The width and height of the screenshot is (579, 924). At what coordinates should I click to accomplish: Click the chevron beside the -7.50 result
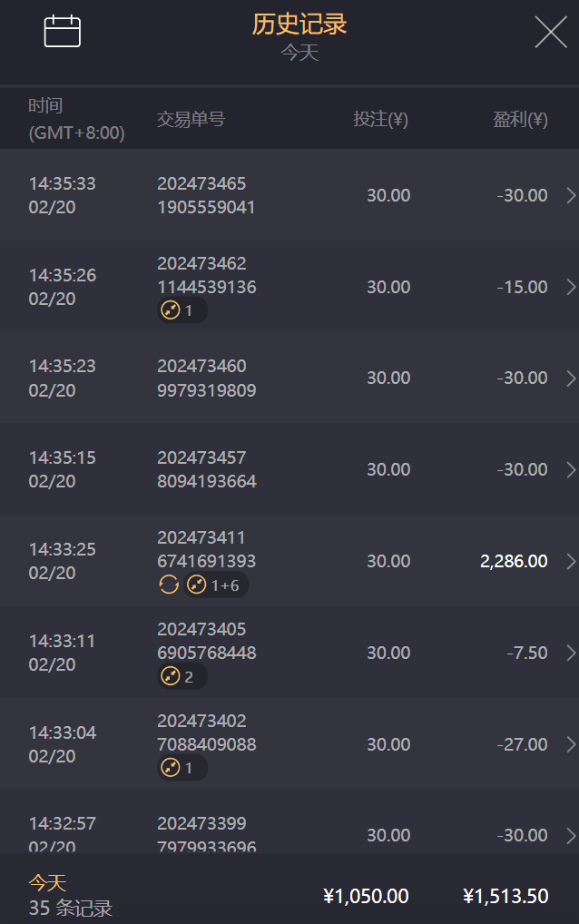point(570,653)
